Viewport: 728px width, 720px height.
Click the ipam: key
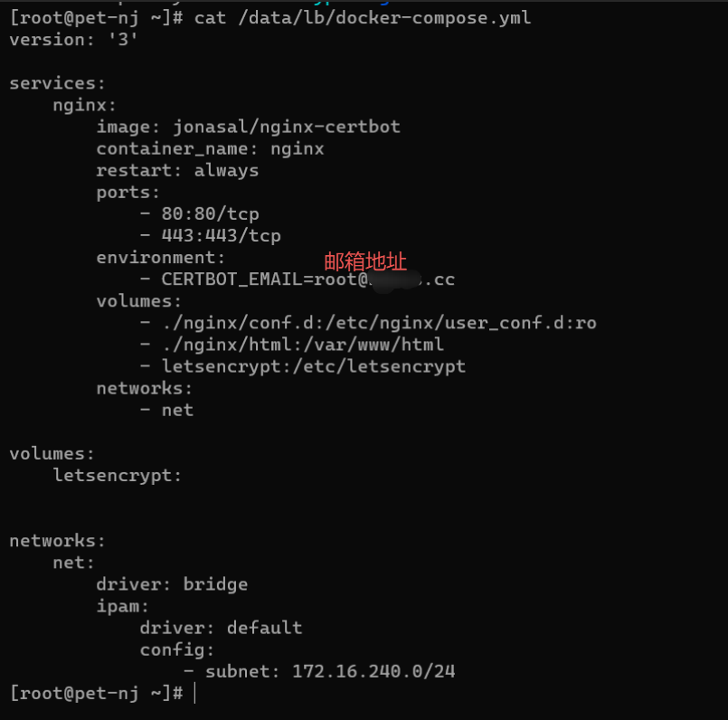[123, 606]
